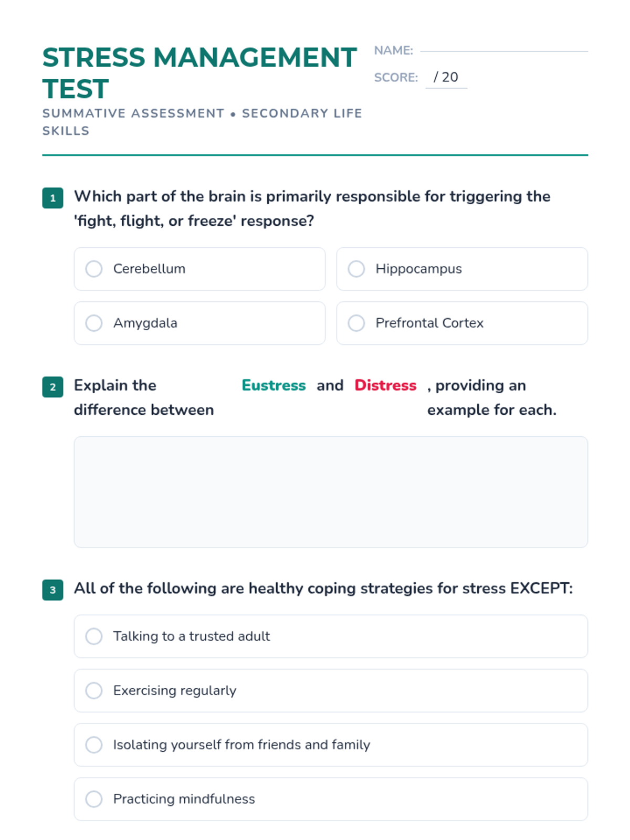Click the question 2 number badge
Viewport: 630px width, 840px height.
(x=52, y=387)
